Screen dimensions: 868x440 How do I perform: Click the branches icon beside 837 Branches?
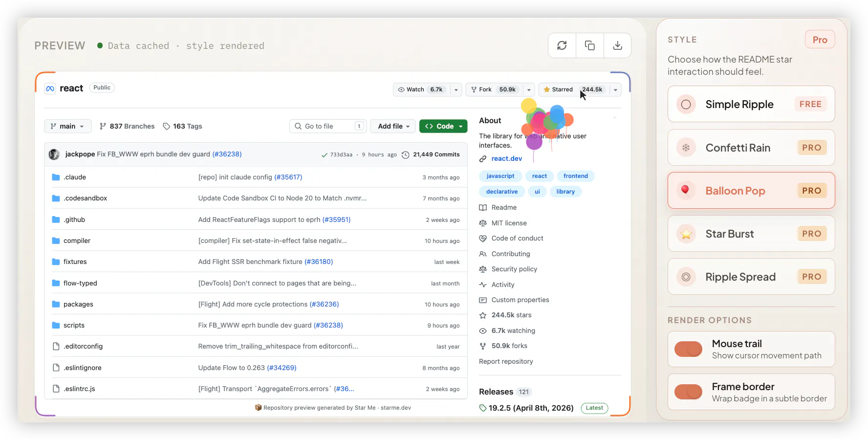103,126
